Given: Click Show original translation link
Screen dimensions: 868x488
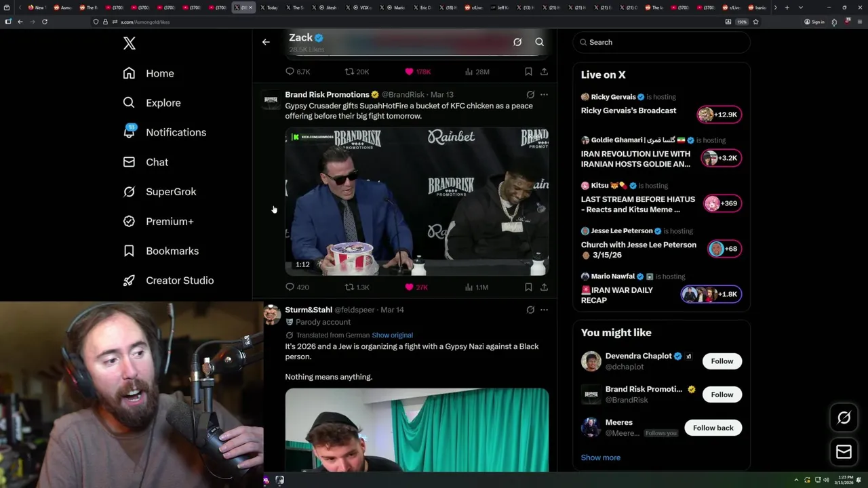Looking at the screenshot, I should pos(392,335).
